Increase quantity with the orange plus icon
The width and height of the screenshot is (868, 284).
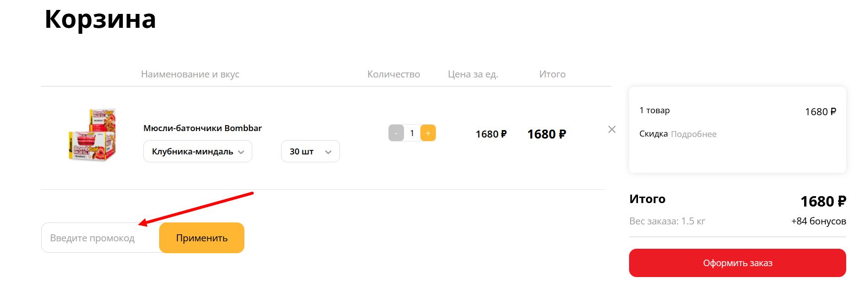pyautogui.click(x=428, y=133)
